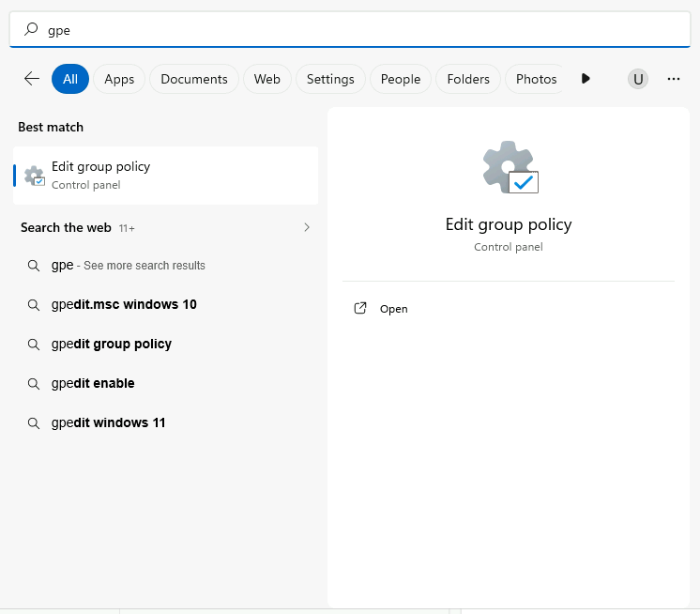Select gpedit enable suggestion
Image resolution: width=700 pixels, height=614 pixels.
166,383
